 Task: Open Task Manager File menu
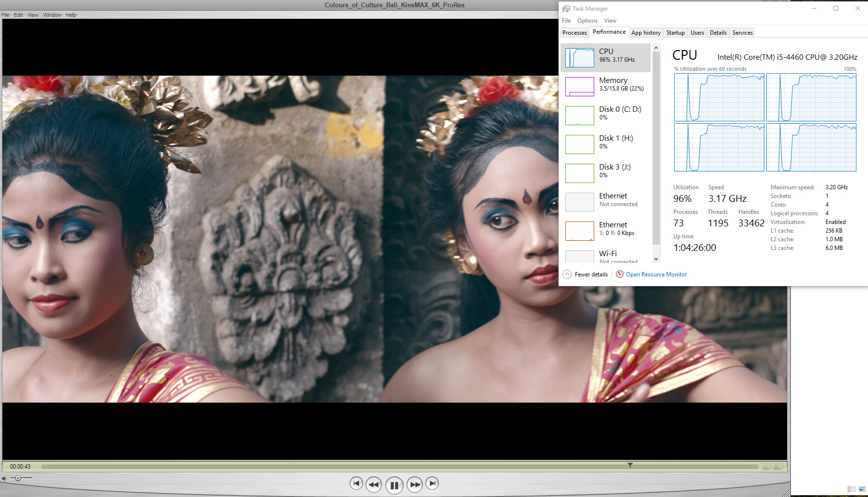566,21
